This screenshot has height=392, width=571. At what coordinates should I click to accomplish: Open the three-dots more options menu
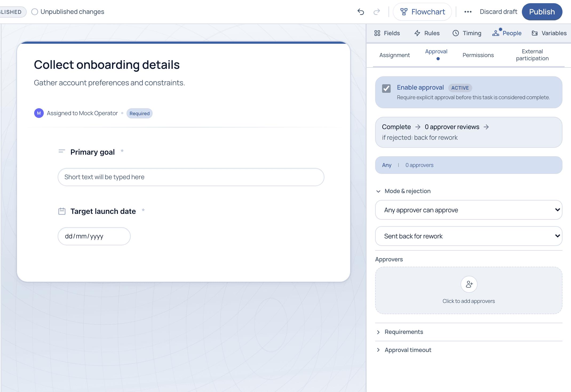click(468, 12)
